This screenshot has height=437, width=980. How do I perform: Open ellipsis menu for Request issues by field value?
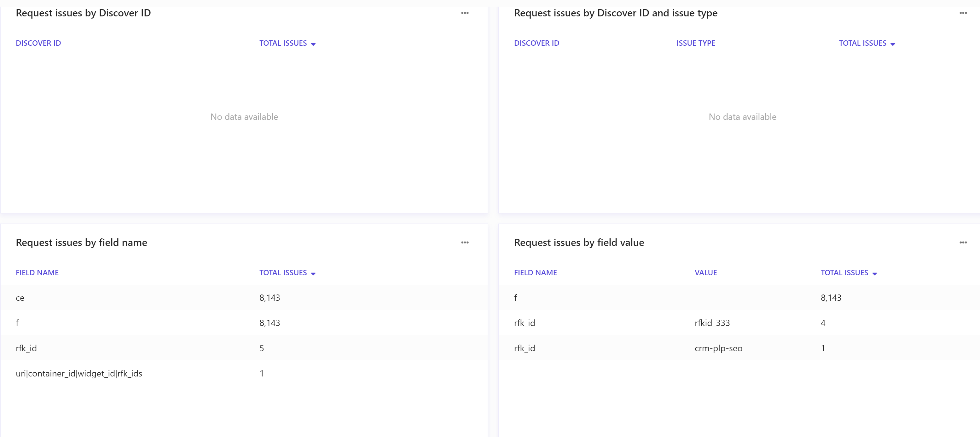click(x=963, y=242)
